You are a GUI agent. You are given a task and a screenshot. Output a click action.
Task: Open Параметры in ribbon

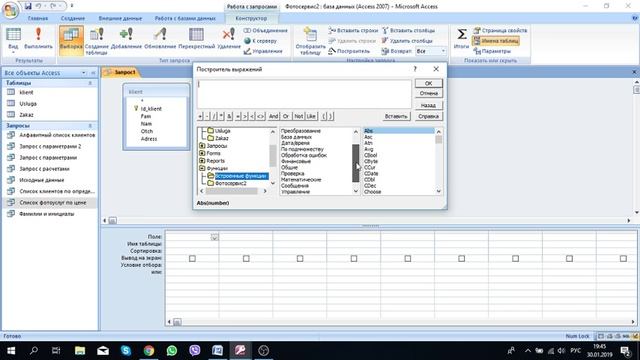tap(492, 51)
